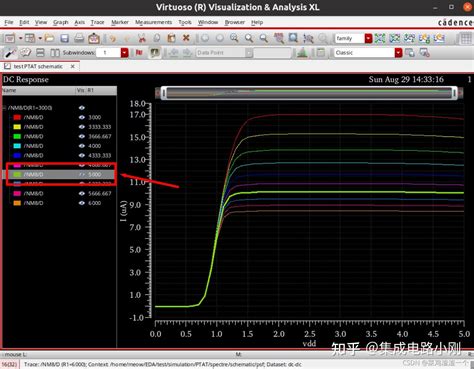Screen dimensions: 474x369
Task: Click the open folder icon in toolbar
Action: (49, 38)
